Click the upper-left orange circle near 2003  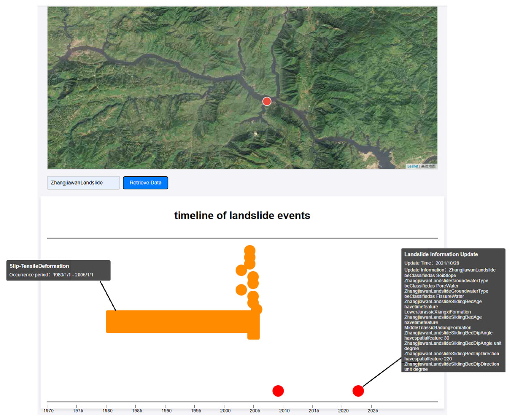tap(241, 270)
